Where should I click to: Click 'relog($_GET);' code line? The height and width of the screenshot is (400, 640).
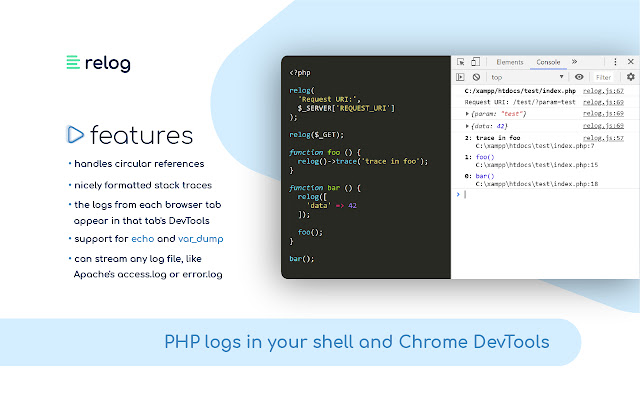click(316, 135)
